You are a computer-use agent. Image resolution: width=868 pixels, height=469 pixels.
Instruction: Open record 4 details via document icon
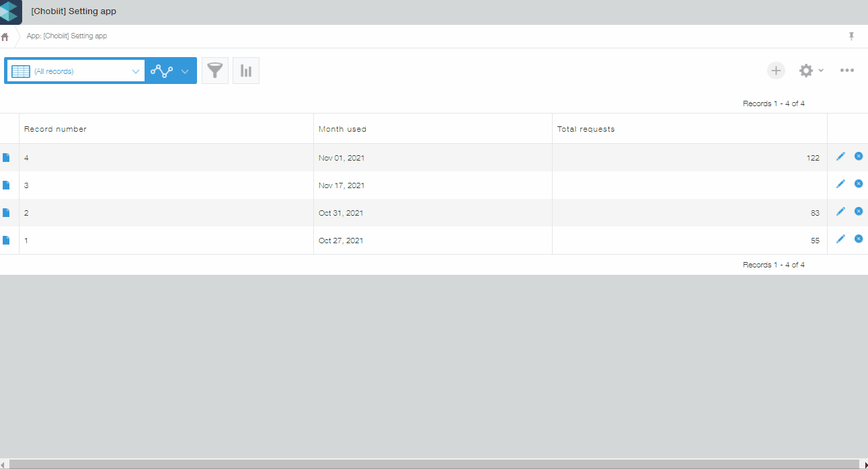pos(7,158)
